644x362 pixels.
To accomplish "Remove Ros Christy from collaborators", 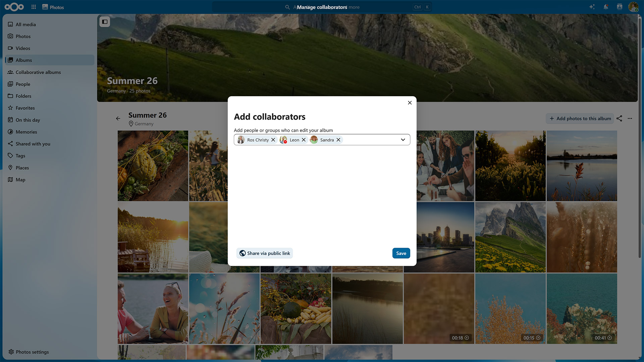I will [x=273, y=140].
